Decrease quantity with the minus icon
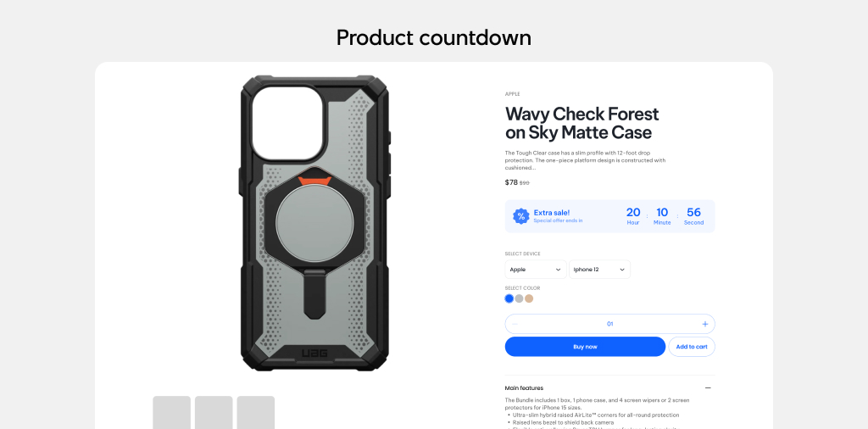 click(x=515, y=324)
